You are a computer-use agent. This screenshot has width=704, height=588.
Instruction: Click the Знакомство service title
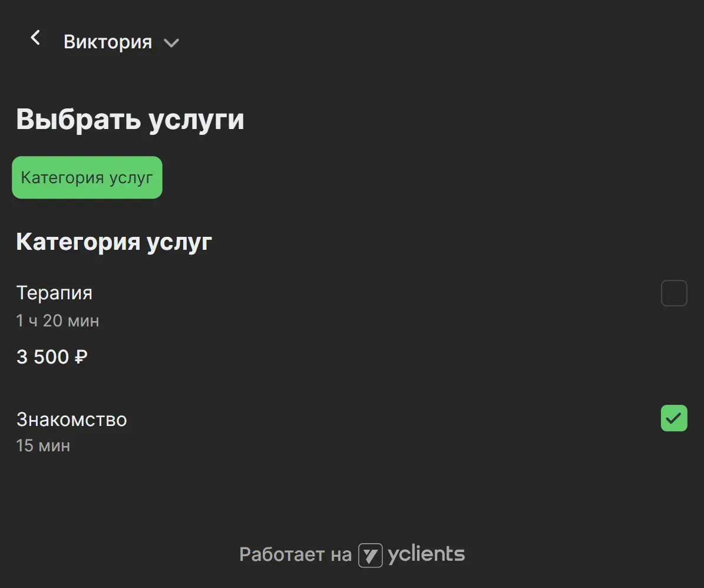[x=71, y=419]
